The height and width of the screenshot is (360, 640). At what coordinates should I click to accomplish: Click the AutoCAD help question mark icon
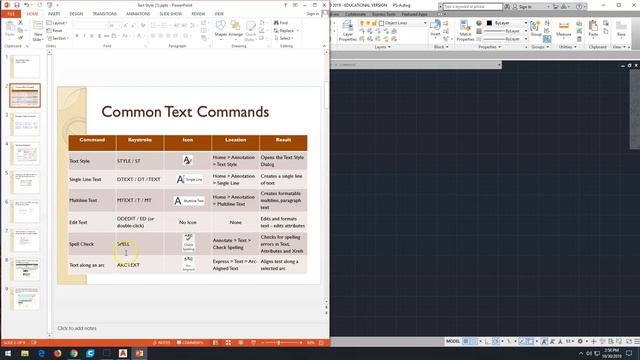pos(579,7)
